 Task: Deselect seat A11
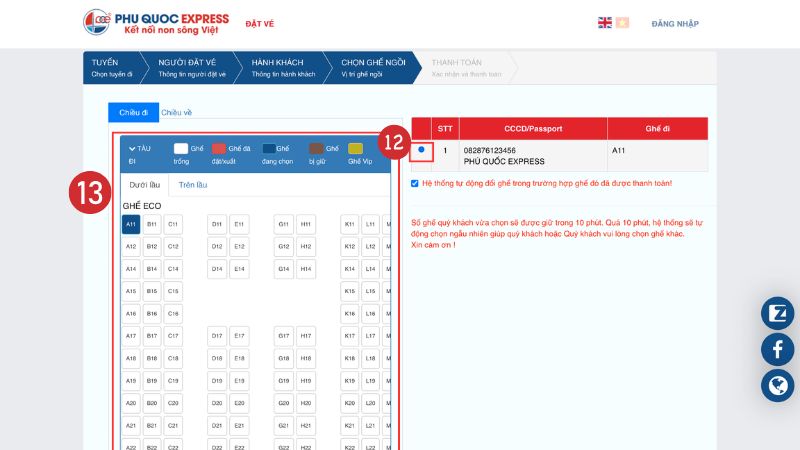[131, 224]
